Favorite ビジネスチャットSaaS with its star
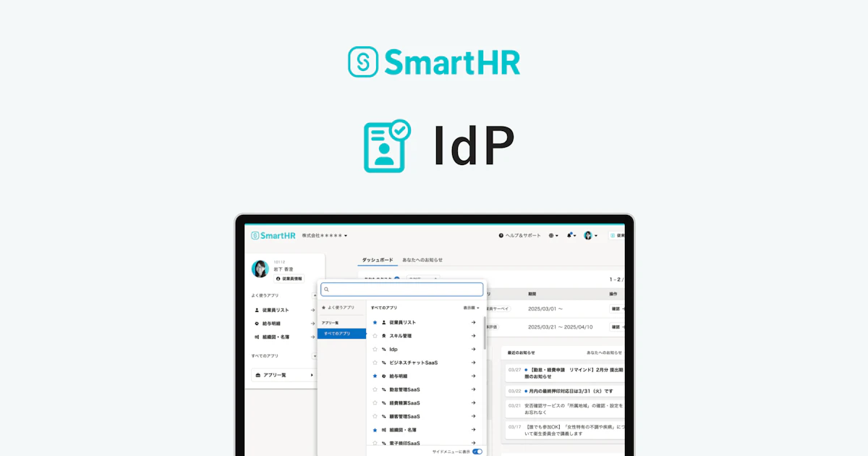 (375, 363)
